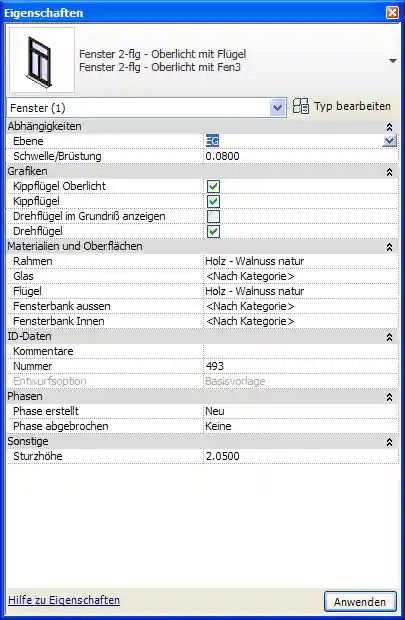Click Phase erstellt value Neu

(301, 411)
